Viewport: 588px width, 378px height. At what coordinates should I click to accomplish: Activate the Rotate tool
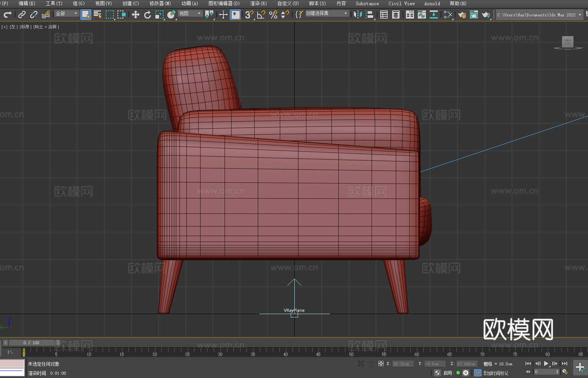click(x=148, y=14)
